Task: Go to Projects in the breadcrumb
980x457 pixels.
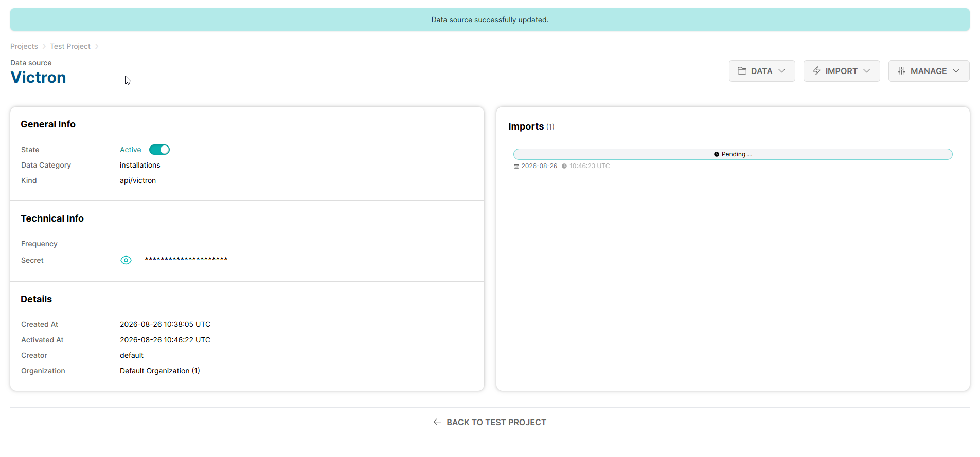Action: pos(24,46)
